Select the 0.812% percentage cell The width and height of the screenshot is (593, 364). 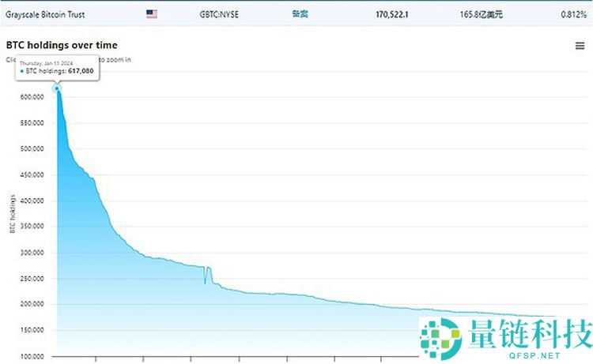pos(573,14)
